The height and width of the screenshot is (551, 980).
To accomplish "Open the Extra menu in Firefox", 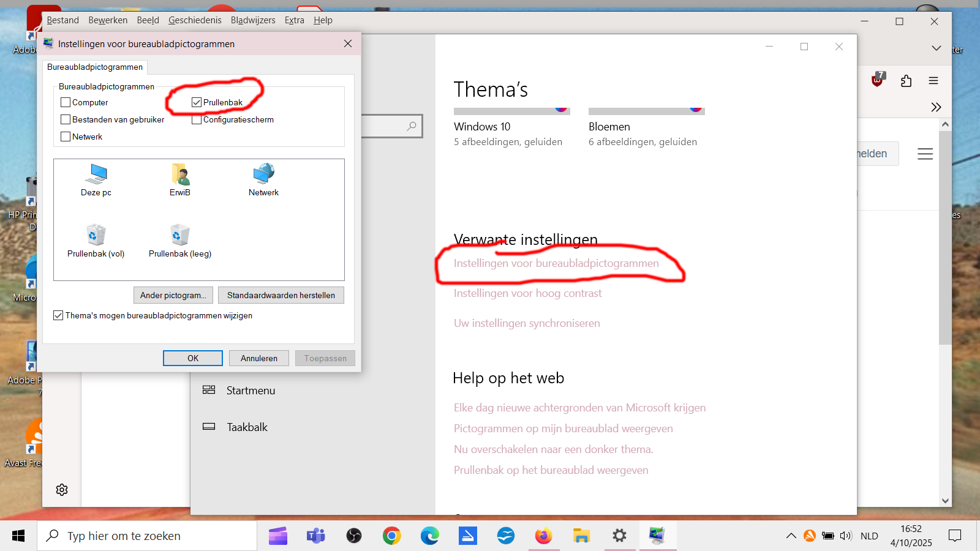I will point(294,20).
